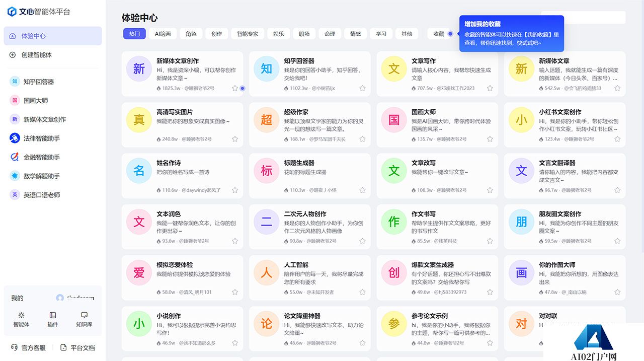Favorite the 标题生成器 card with star
This screenshot has width=644, height=361.
coord(362,190)
